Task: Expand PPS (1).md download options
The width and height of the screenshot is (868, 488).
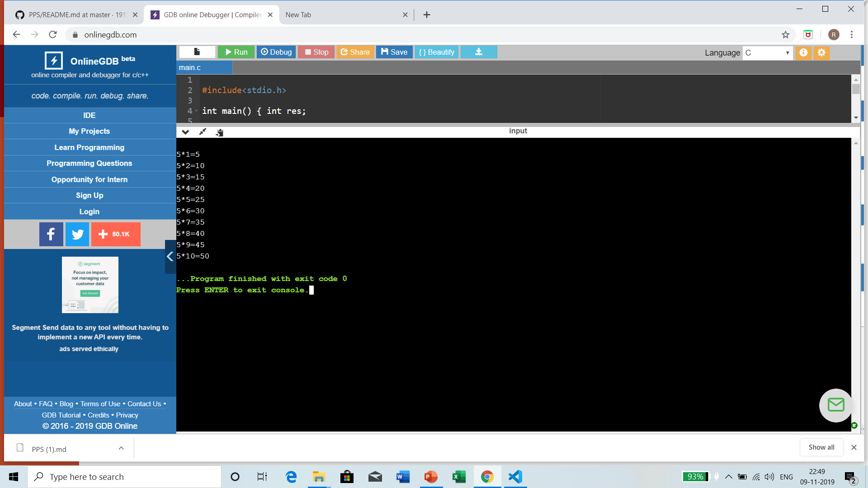Action: [x=121, y=448]
